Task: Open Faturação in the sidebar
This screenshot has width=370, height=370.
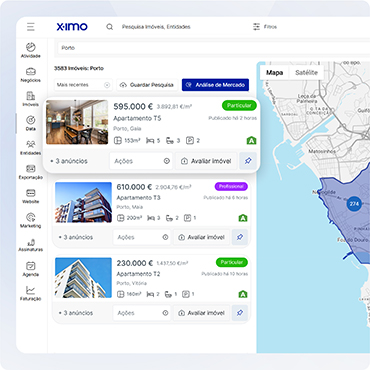Action: point(31,293)
